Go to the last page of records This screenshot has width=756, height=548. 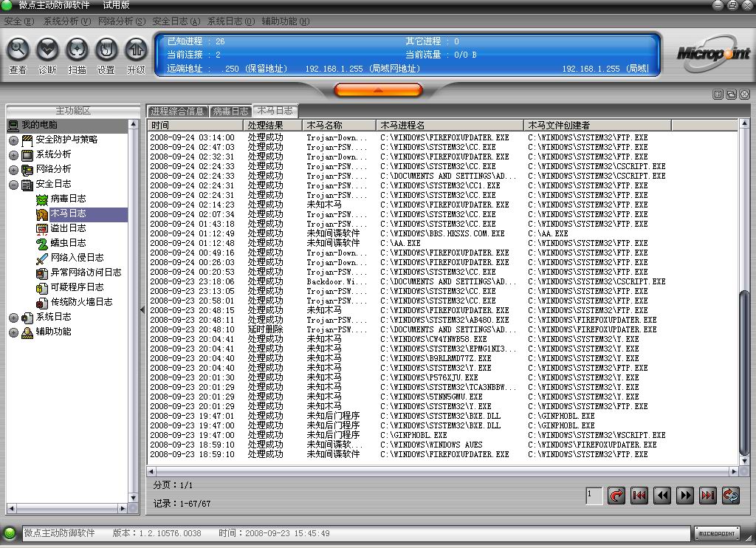coord(707,496)
